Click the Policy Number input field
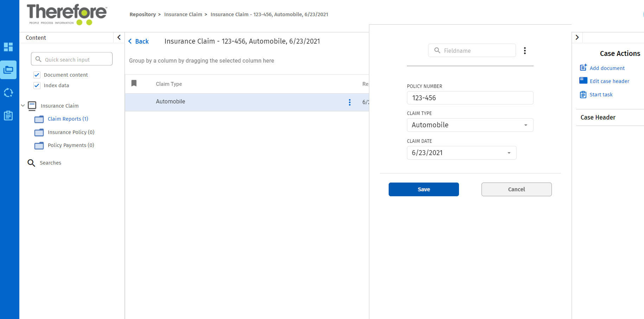This screenshot has height=319, width=644. [x=470, y=98]
